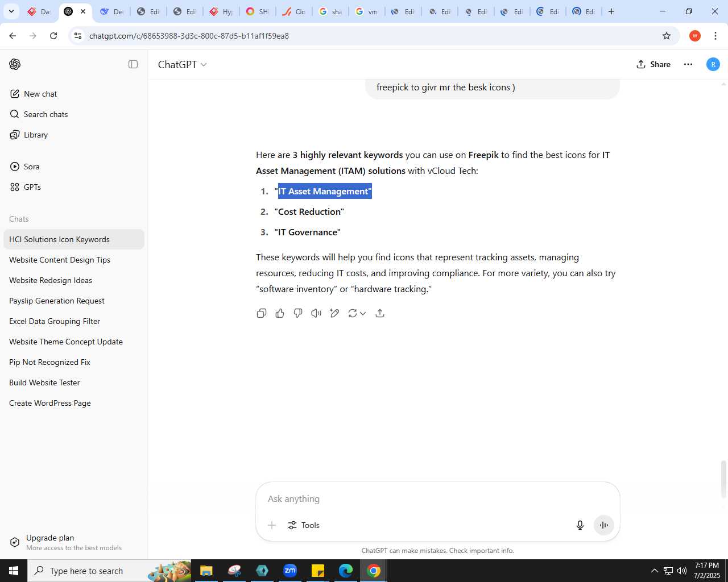Open Microsoft Edge from the taskbar
The height and width of the screenshot is (582, 728).
point(346,571)
